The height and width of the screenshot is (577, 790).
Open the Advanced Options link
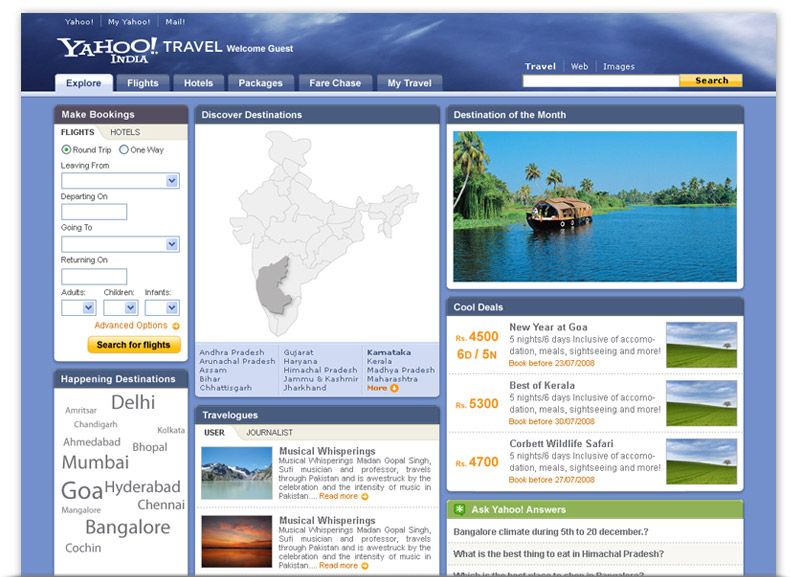pos(131,326)
